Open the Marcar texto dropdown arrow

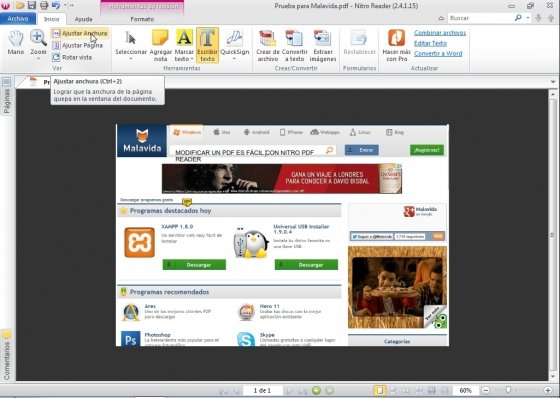(192, 59)
